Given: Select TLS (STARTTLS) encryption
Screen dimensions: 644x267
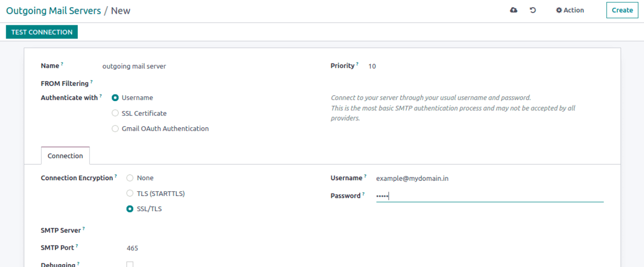Looking at the screenshot, I should tap(130, 194).
